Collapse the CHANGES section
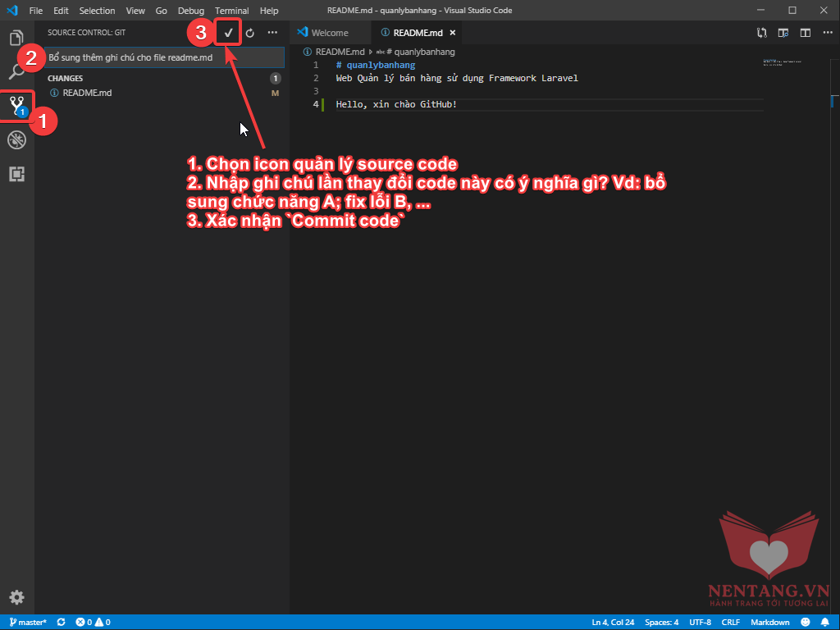 tap(66, 79)
